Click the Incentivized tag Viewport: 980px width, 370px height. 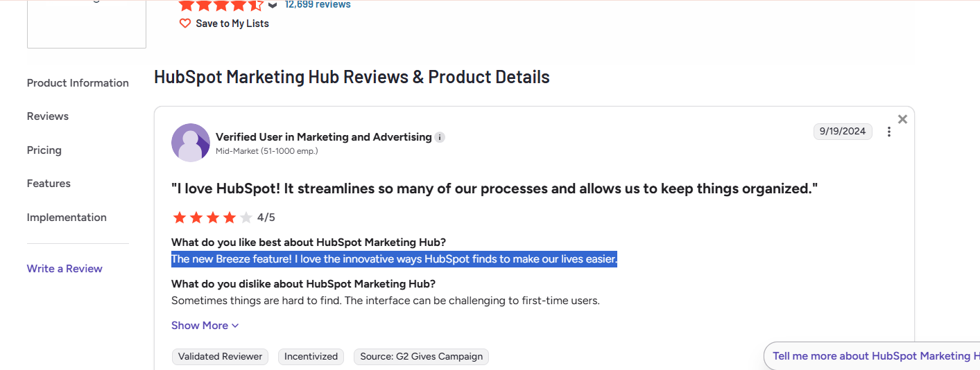[311, 357]
